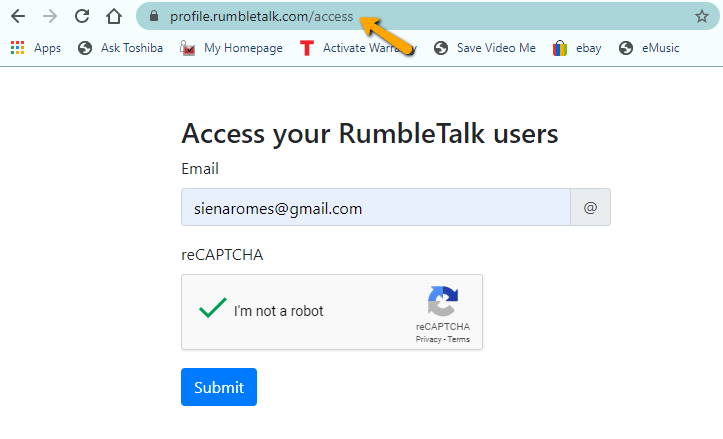Open the eMusic bookmark
723x439 pixels.
coord(653,48)
